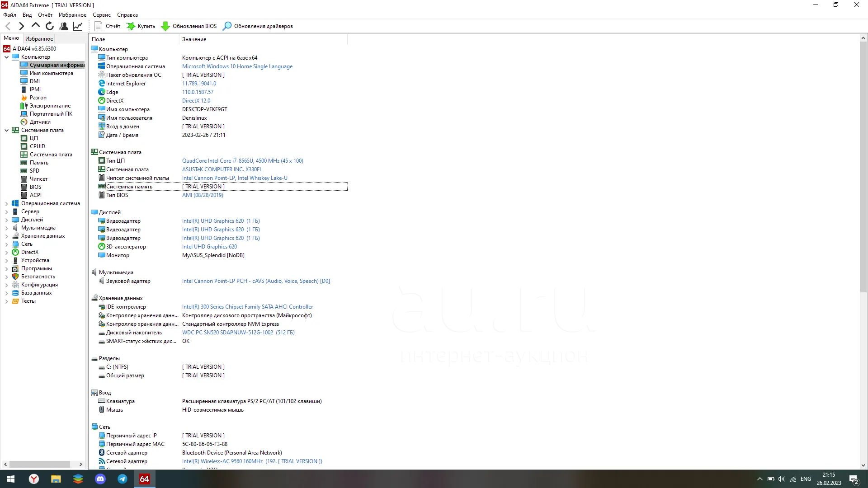Open Intel Cannon Point-LP PCH audio link

click(x=256, y=281)
